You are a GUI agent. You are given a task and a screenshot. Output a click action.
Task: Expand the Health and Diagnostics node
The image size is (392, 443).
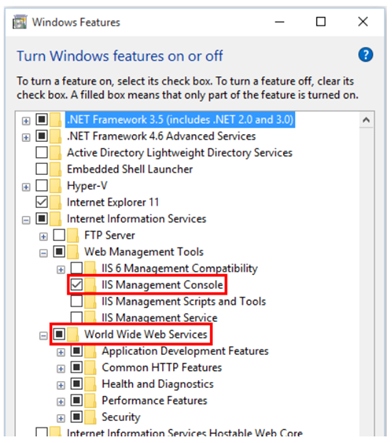[61, 385]
